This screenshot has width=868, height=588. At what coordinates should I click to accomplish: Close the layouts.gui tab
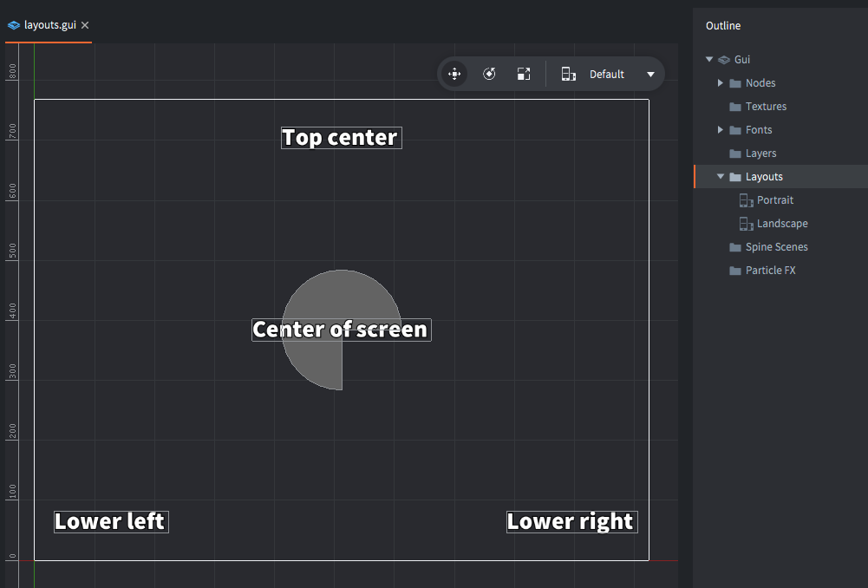pyautogui.click(x=84, y=25)
